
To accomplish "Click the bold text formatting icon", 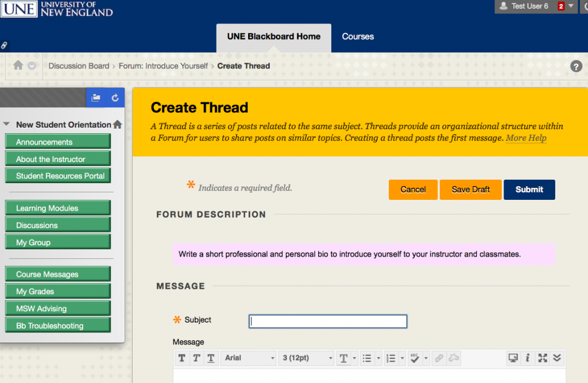I will point(182,358).
